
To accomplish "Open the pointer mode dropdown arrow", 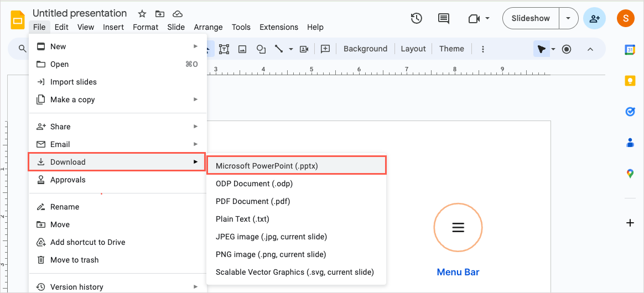I will [553, 49].
